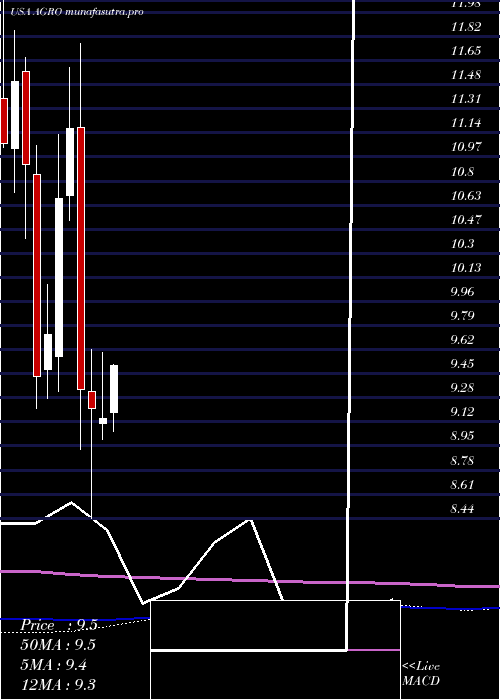
Task: Click the 10.97 price axis label
Action: 466,147
